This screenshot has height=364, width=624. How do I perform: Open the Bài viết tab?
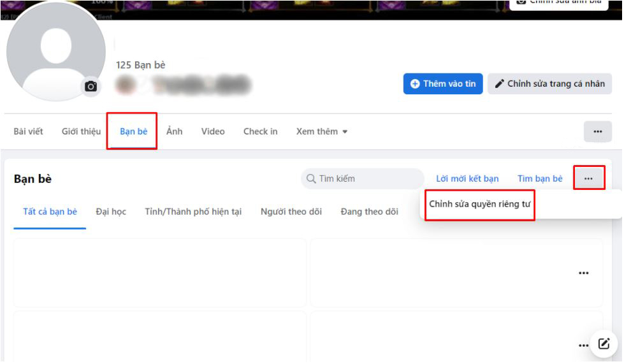pos(28,131)
